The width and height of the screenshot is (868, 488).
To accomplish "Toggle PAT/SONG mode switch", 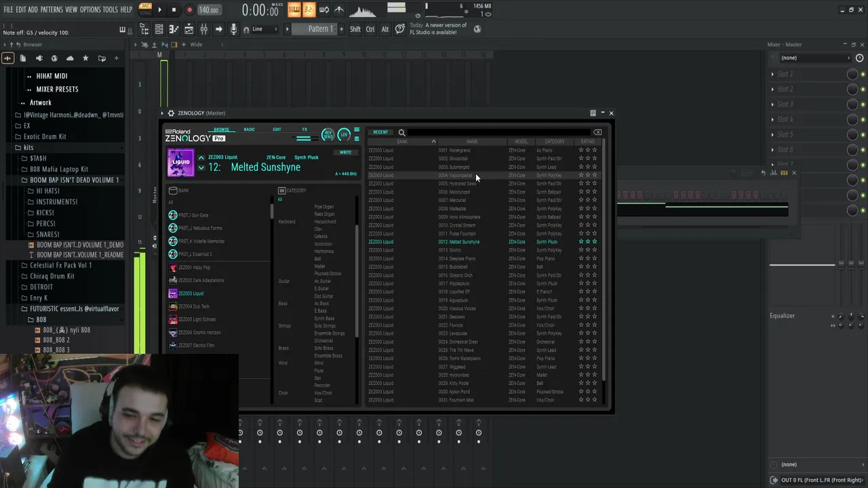I will click(x=145, y=9).
